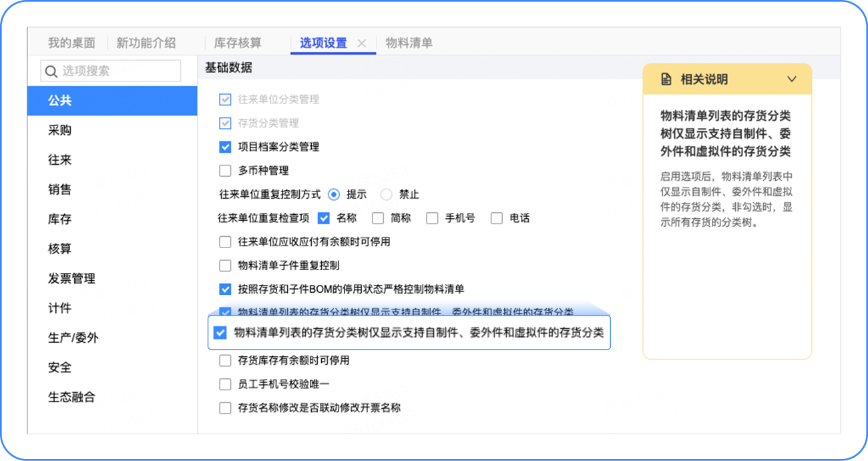Click the 相关说明 panel title

[704, 79]
